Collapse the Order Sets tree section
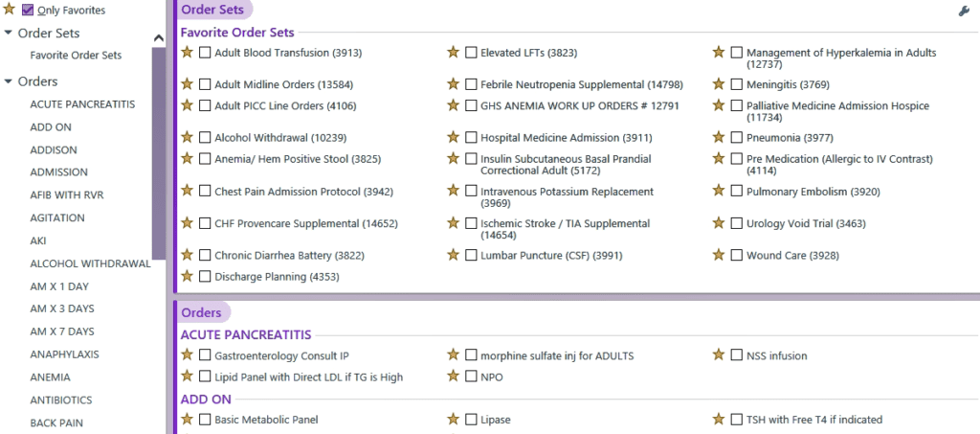Image resolution: width=980 pixels, height=434 pixels. [x=9, y=34]
